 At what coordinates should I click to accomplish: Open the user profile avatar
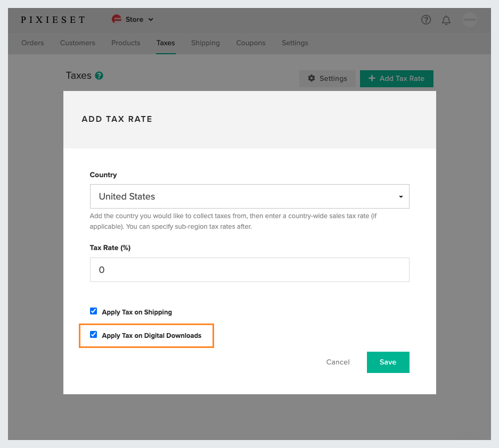(469, 20)
